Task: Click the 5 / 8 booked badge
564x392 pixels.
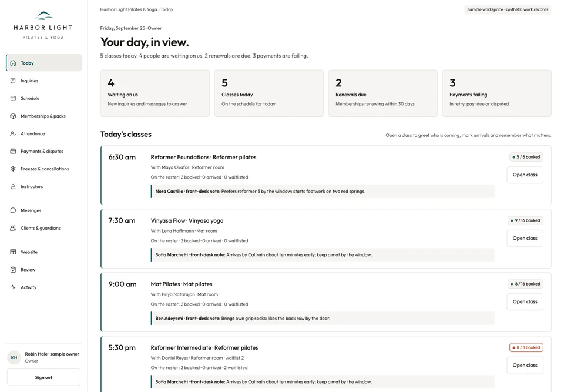Action: 526,157
